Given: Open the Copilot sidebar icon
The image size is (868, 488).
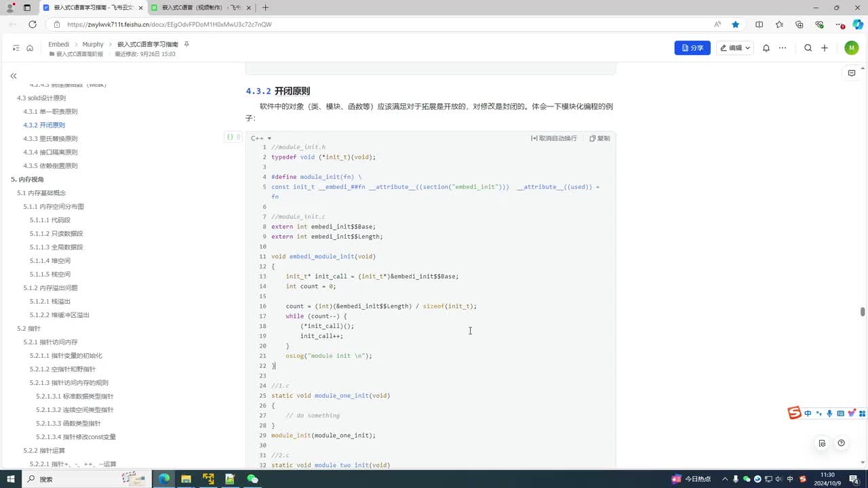Looking at the screenshot, I should point(858,24).
